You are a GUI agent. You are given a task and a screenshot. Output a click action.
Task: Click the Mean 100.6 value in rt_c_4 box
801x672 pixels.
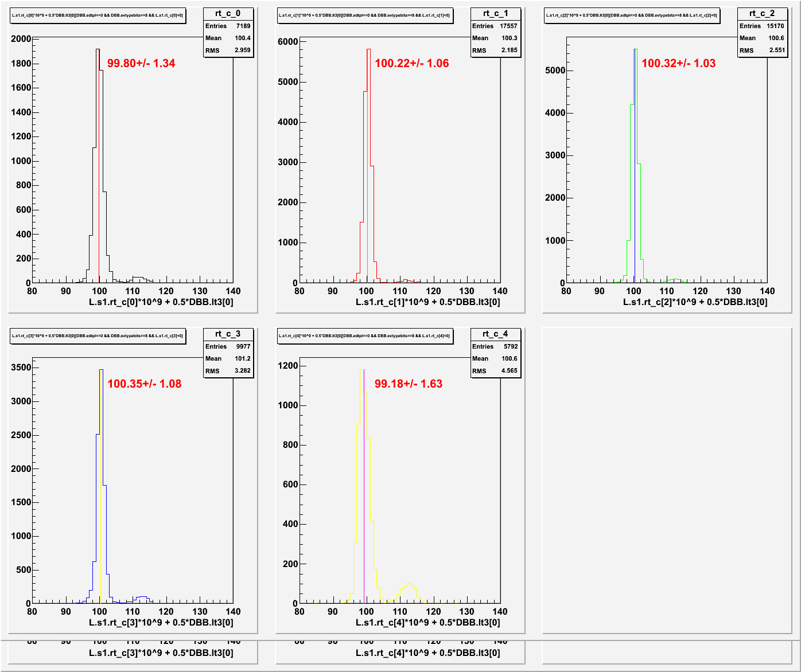510,358
